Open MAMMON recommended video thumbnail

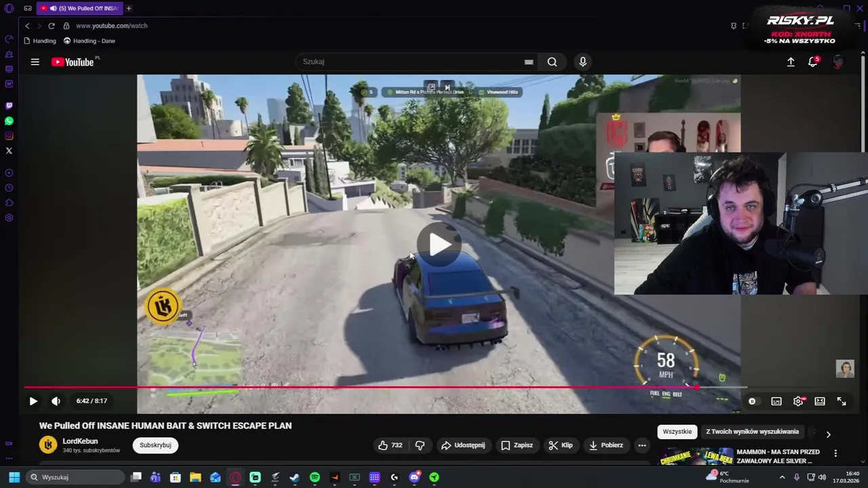[697, 457]
